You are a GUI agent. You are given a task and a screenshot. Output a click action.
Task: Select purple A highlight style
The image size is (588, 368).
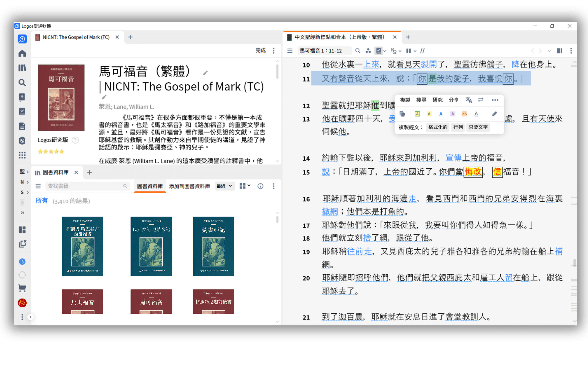click(452, 114)
